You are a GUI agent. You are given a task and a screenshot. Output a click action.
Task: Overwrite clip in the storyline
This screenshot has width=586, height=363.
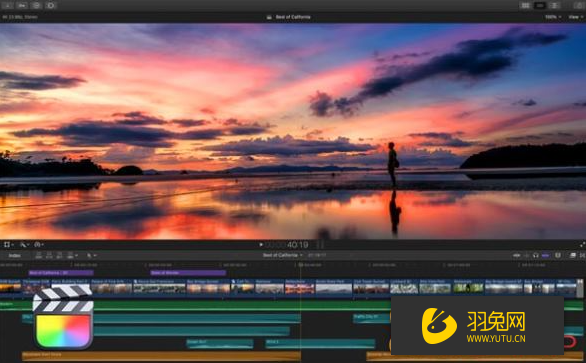point(70,256)
